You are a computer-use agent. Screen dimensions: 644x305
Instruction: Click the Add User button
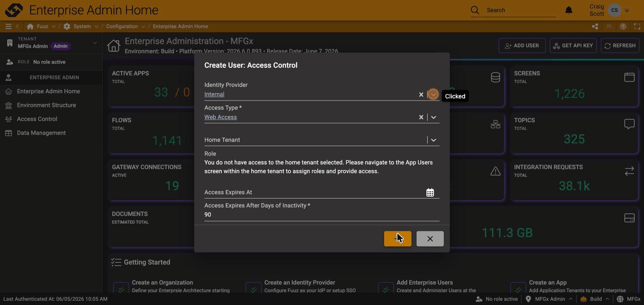click(x=522, y=46)
